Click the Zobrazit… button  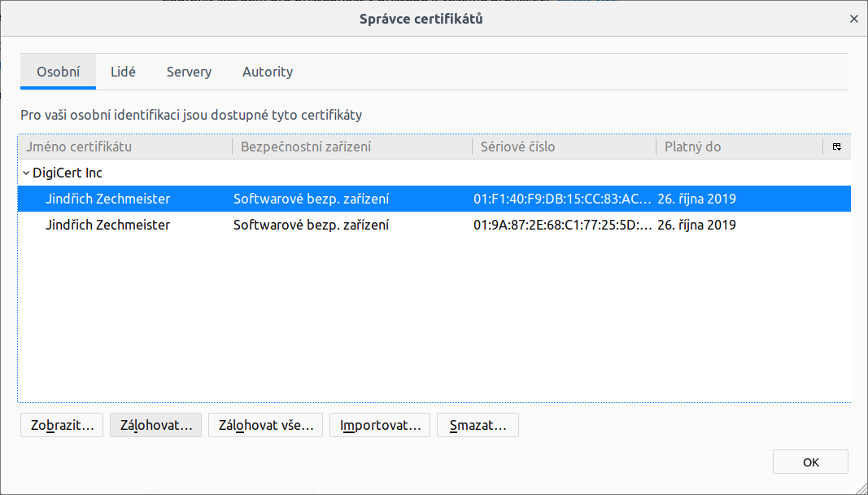click(62, 425)
